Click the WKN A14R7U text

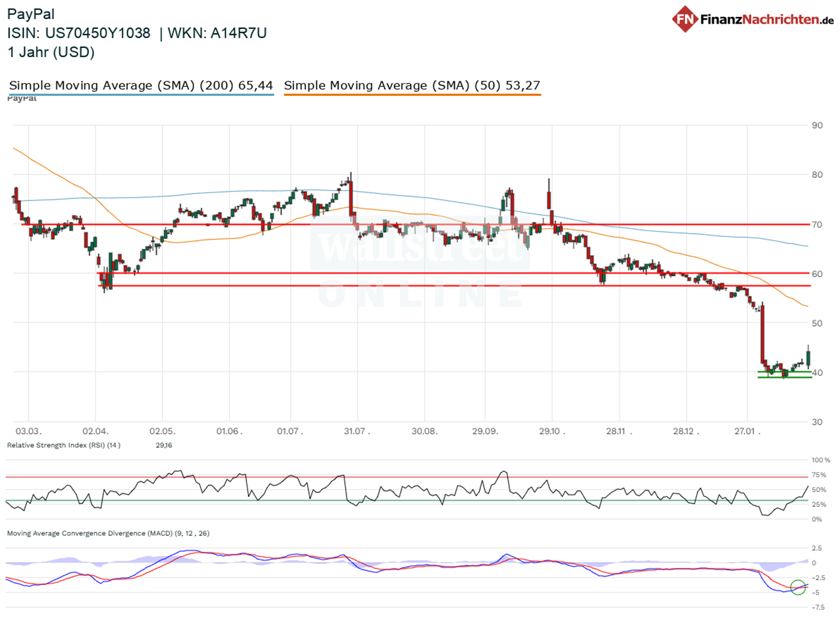(x=216, y=32)
